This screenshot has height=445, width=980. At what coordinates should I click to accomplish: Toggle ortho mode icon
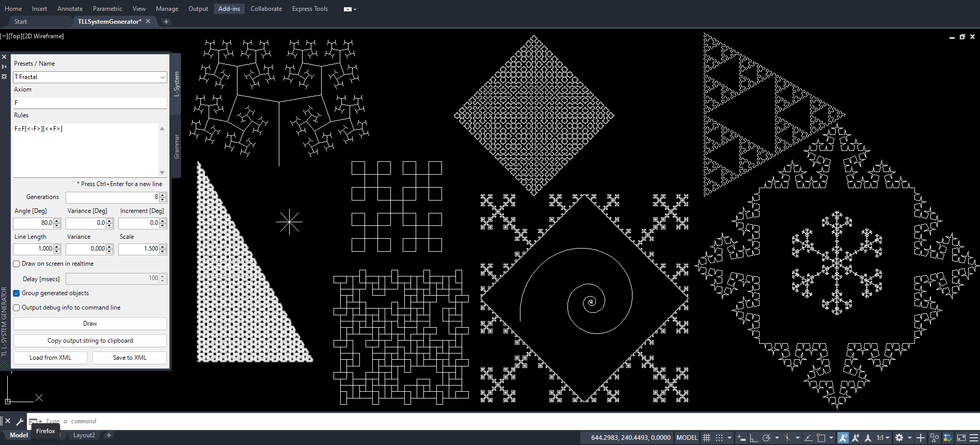coord(754,437)
